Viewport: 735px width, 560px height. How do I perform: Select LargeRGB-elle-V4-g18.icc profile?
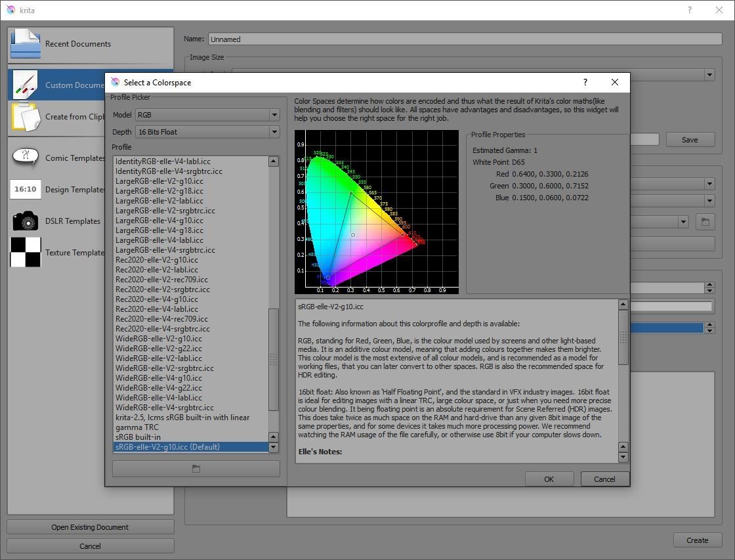[191, 230]
